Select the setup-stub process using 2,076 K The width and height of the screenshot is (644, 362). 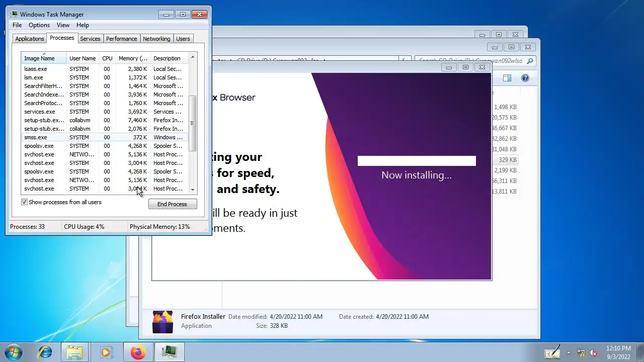[x=105, y=129]
